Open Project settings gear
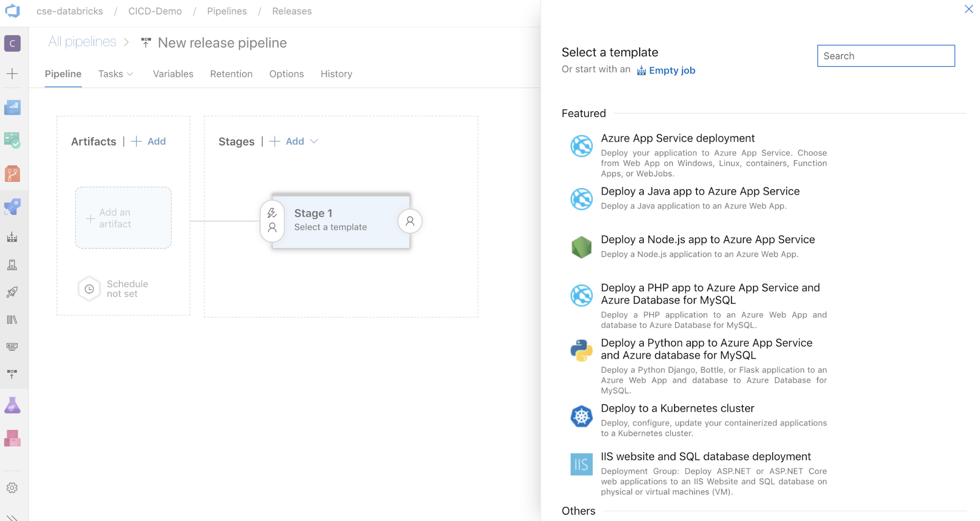 pos(12,488)
